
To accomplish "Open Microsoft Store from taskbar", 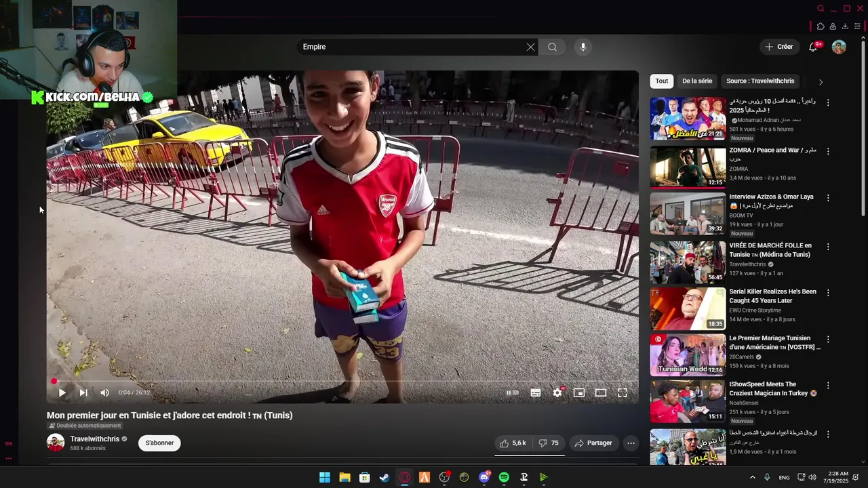I will coord(364,477).
